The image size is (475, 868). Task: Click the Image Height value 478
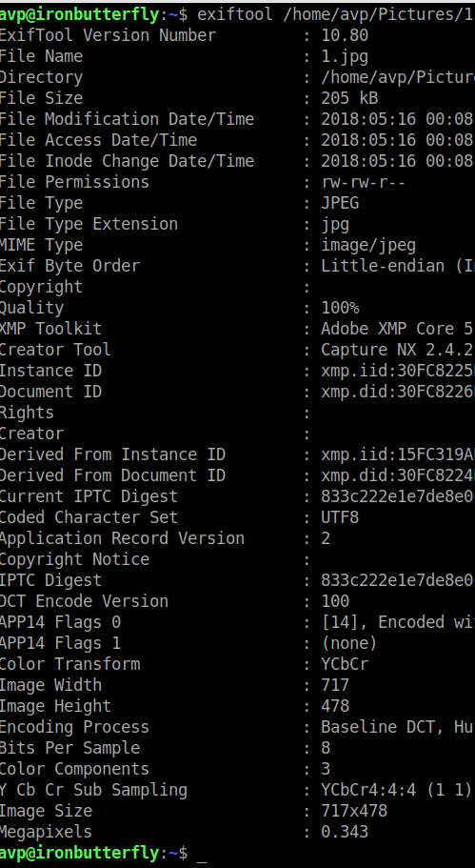pos(335,706)
